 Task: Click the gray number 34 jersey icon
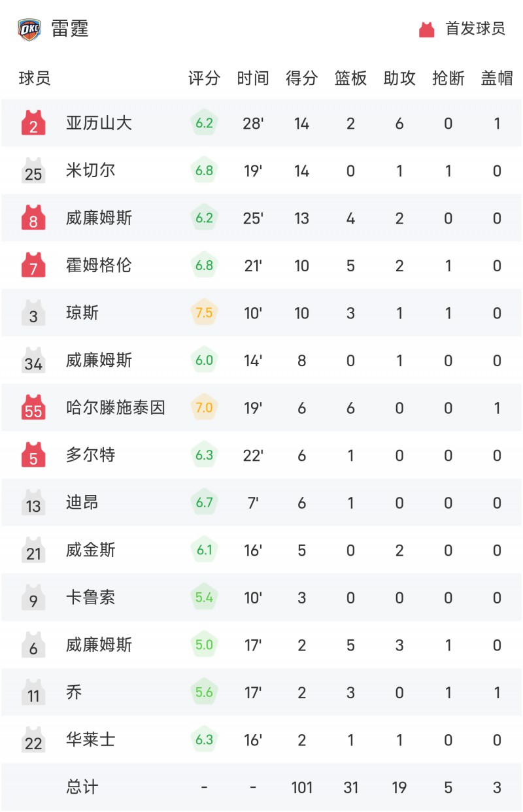click(33, 360)
